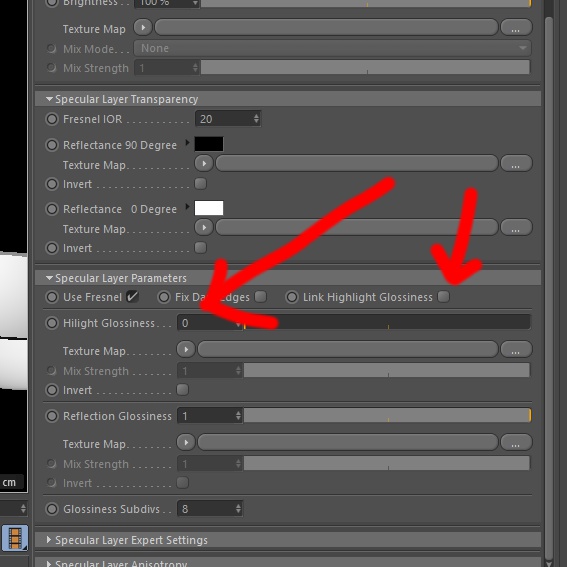The height and width of the screenshot is (567, 567).
Task: Click animation dot next to Fresnel IOR
Action: [x=52, y=119]
